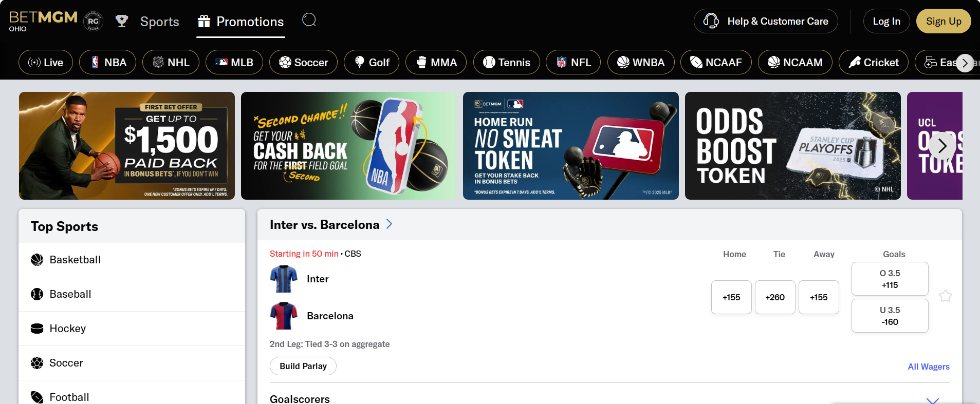Open Soccer in Top Sports

[132, 363]
